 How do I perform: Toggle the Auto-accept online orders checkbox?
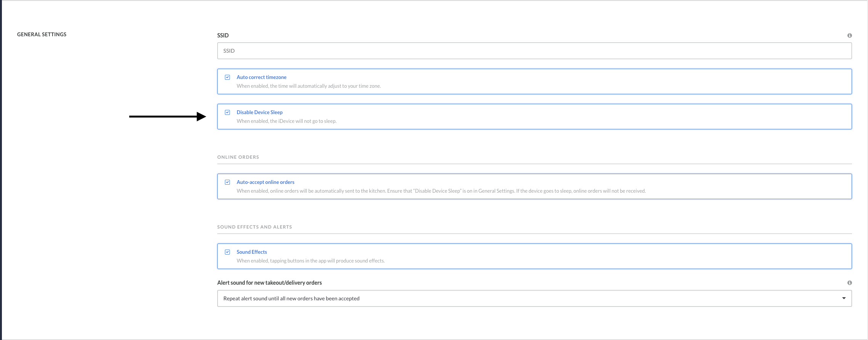point(228,182)
